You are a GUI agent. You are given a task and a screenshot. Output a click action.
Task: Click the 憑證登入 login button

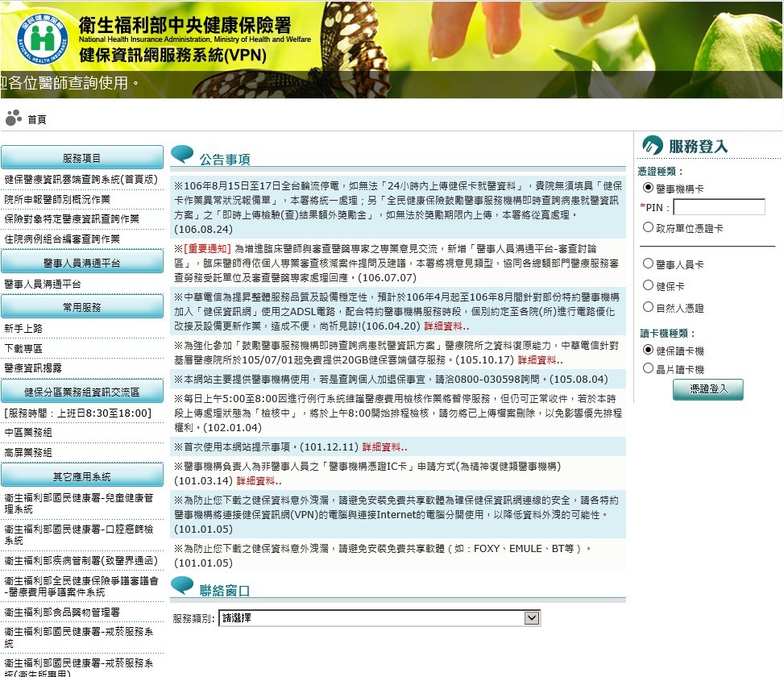(708, 389)
